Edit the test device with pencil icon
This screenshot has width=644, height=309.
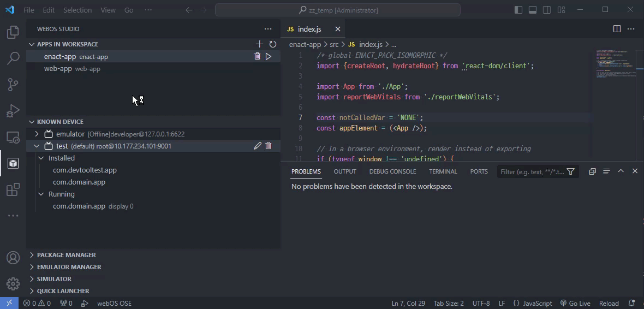(258, 146)
